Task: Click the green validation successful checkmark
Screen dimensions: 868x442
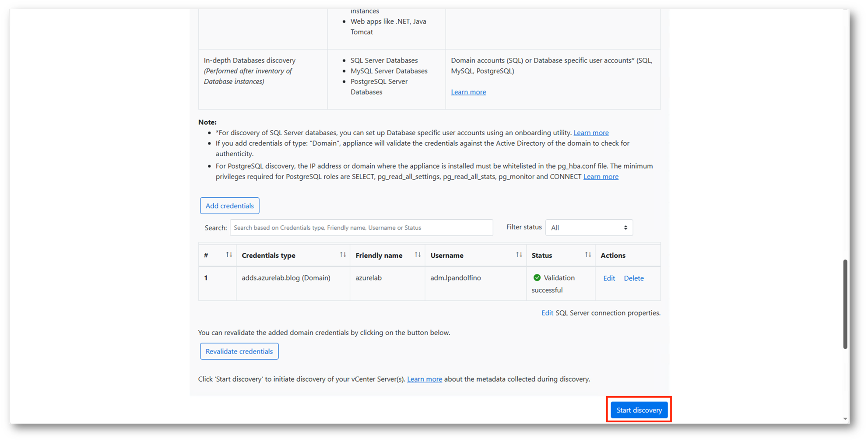Action: click(537, 278)
